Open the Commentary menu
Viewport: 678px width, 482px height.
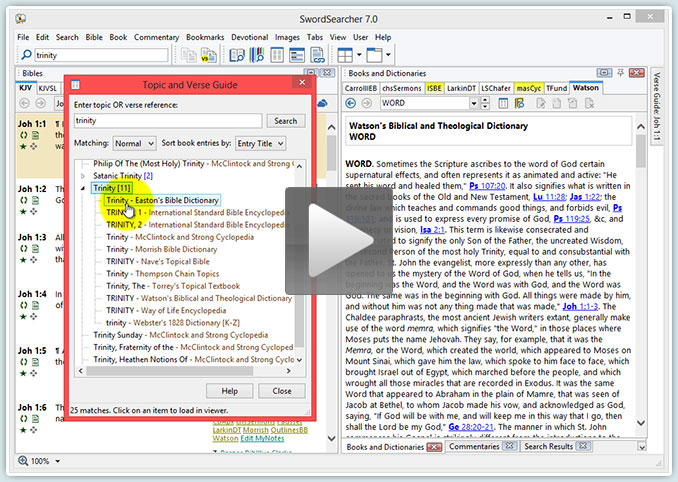tap(156, 37)
